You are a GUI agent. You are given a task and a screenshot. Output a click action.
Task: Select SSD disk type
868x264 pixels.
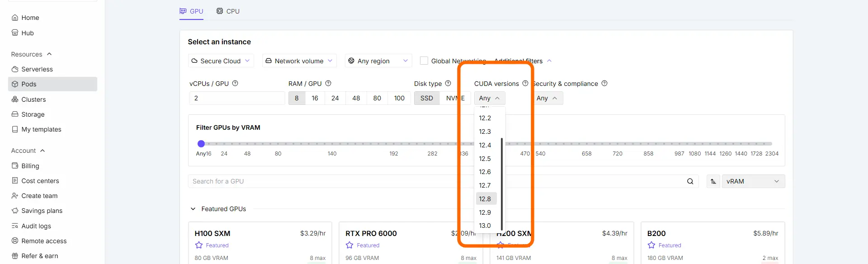[427, 98]
